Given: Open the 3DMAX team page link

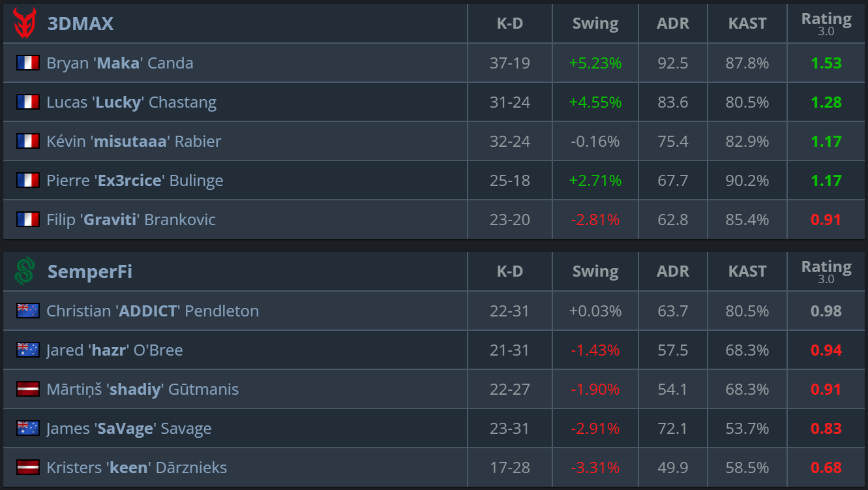Looking at the screenshot, I should tap(80, 23).
